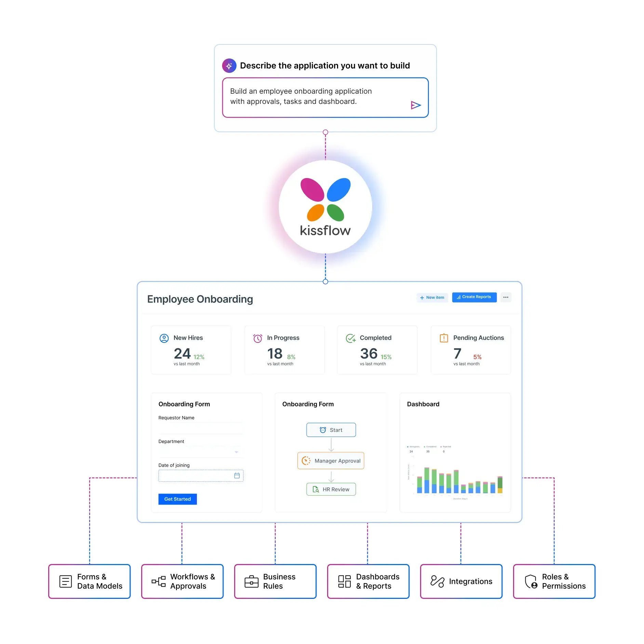644x644 pixels.
Task: Click the In Progress clock icon
Action: pos(258,338)
